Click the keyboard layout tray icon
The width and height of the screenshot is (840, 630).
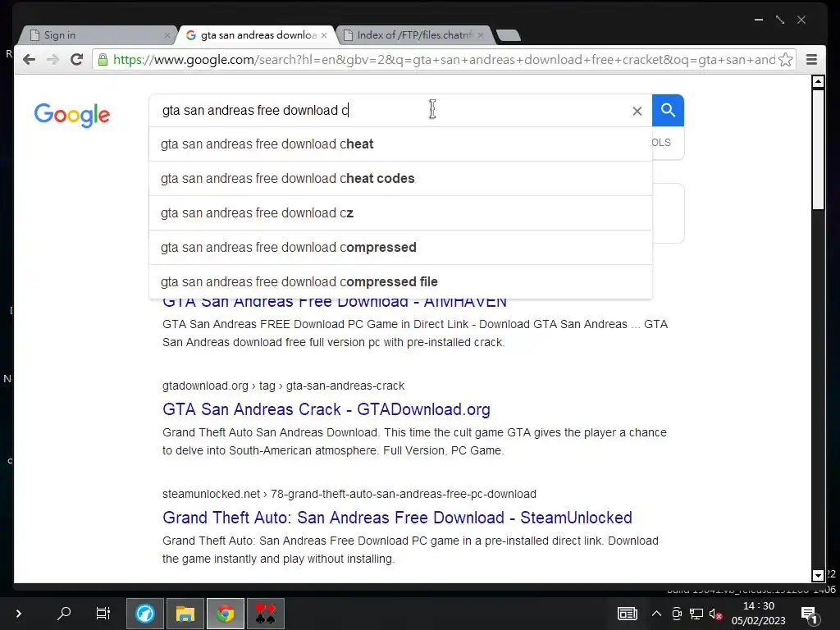628,614
